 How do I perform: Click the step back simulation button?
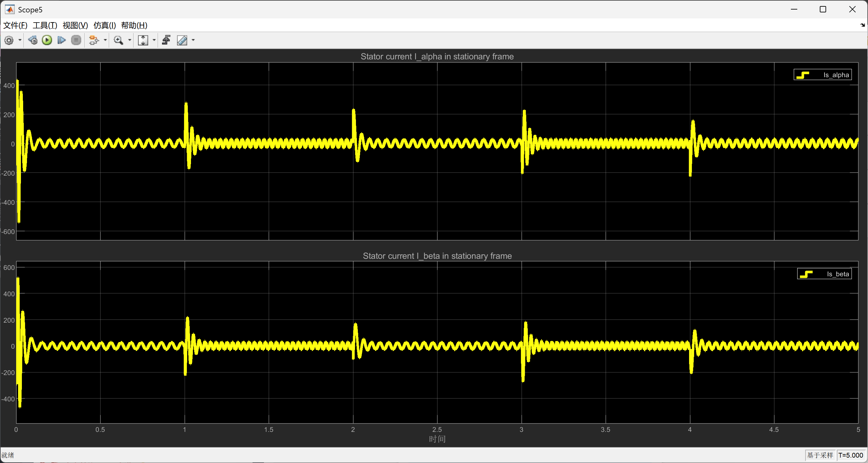[33, 40]
